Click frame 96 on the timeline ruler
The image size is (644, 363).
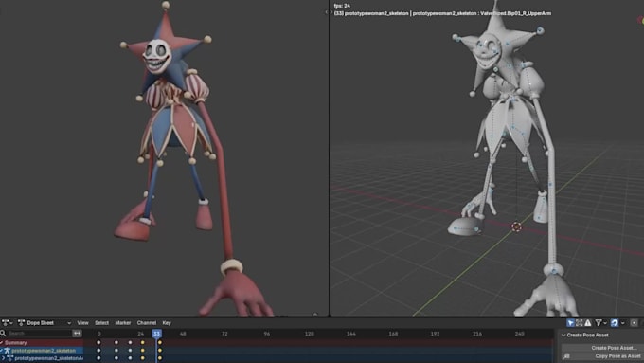tap(267, 334)
